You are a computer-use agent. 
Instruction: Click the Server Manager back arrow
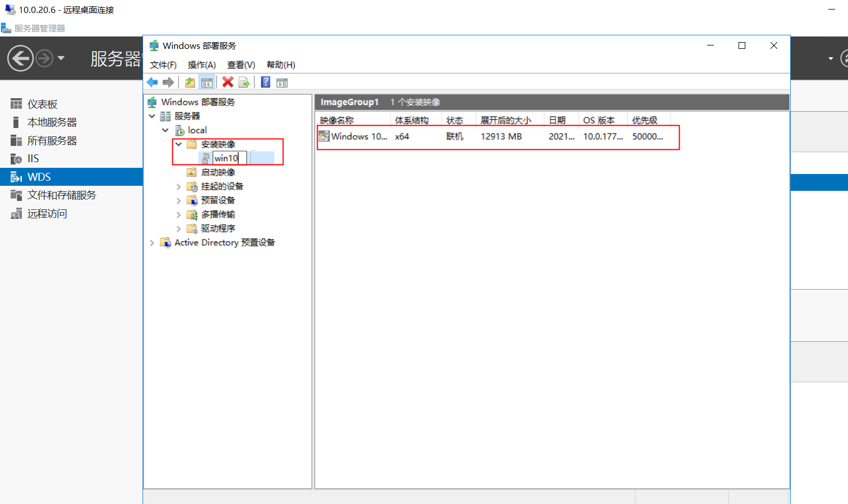point(20,58)
